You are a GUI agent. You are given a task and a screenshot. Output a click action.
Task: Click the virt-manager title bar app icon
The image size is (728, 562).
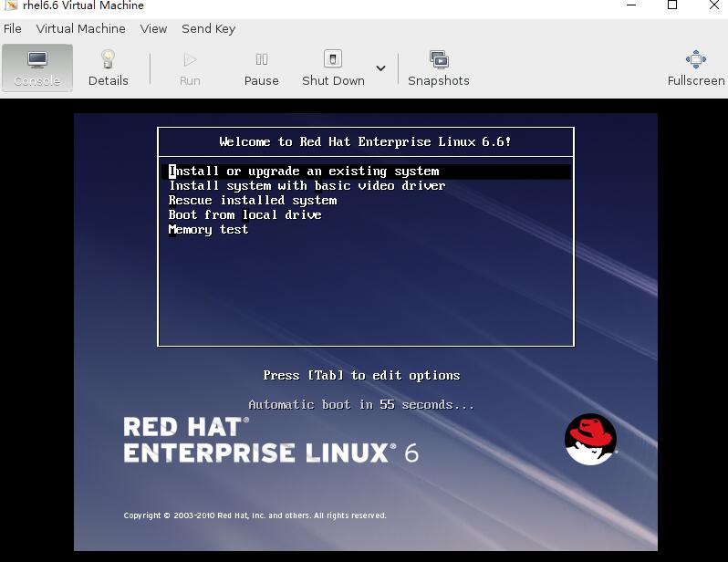click(x=10, y=5)
